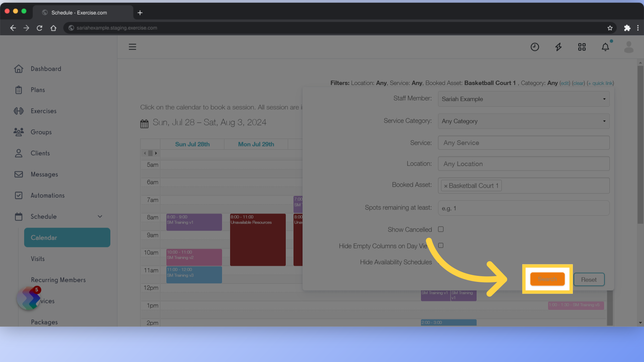The width and height of the screenshot is (644, 362).
Task: Open the clock history icon
Action: click(x=535, y=47)
